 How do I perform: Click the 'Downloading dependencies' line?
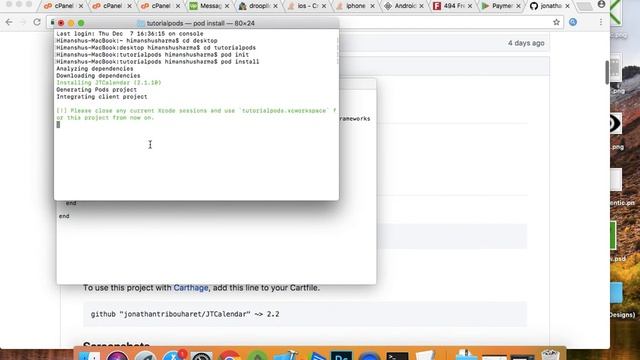point(98,76)
